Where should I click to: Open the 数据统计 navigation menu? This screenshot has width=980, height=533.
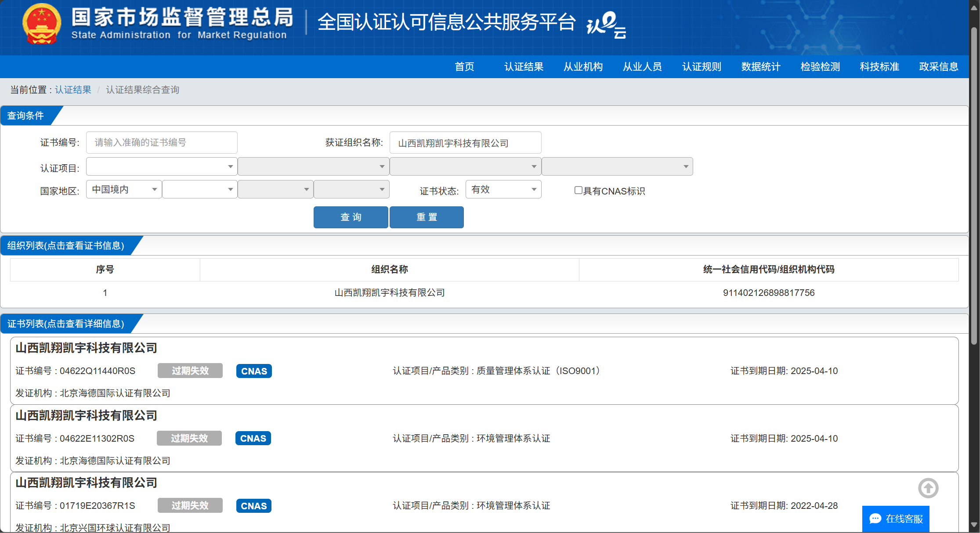coord(761,67)
